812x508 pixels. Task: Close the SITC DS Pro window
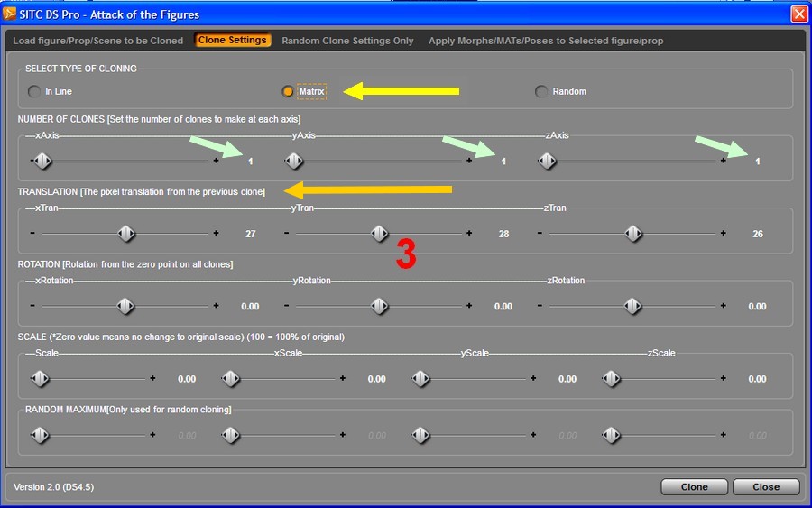[799, 14]
